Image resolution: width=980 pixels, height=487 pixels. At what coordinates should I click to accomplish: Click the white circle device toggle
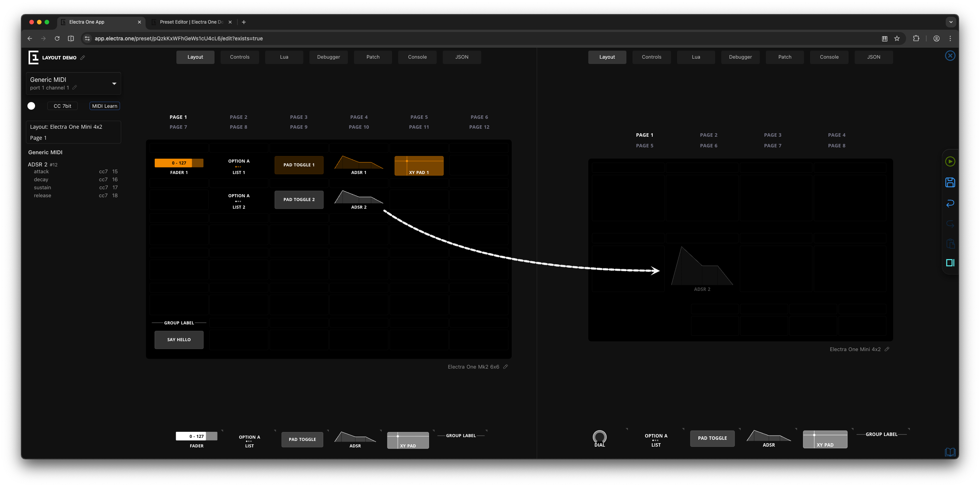point(31,106)
